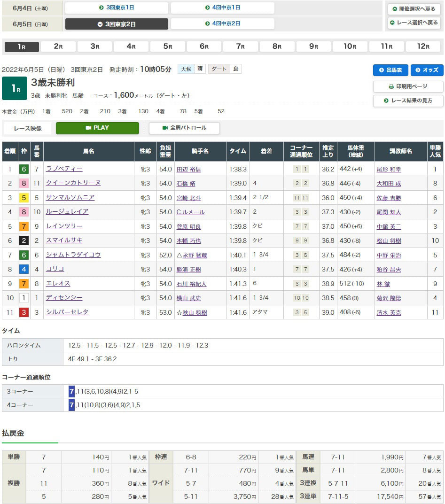Image resolution: width=445 pixels, height=504 pixels.
Task: Open the 出馬表 entry table
Action: point(390,70)
